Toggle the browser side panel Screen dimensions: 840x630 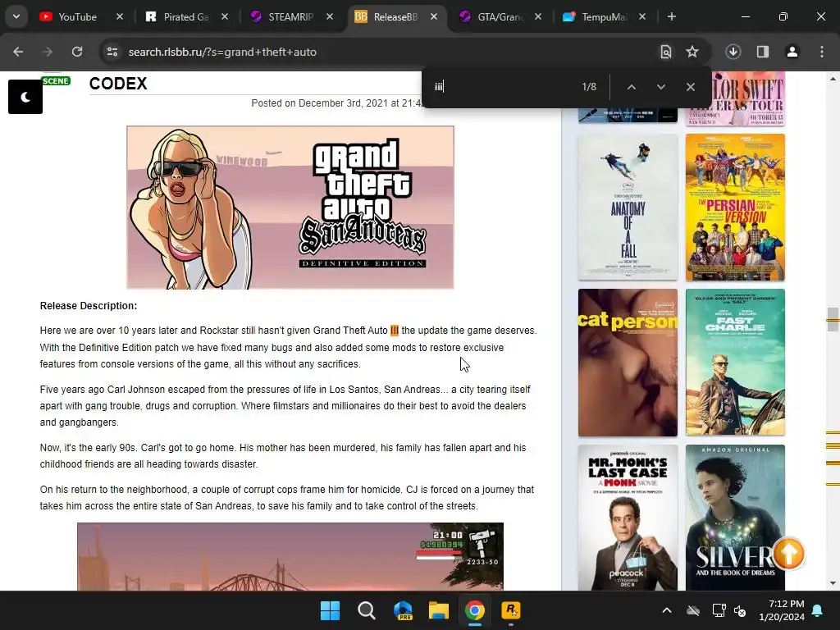click(x=763, y=52)
